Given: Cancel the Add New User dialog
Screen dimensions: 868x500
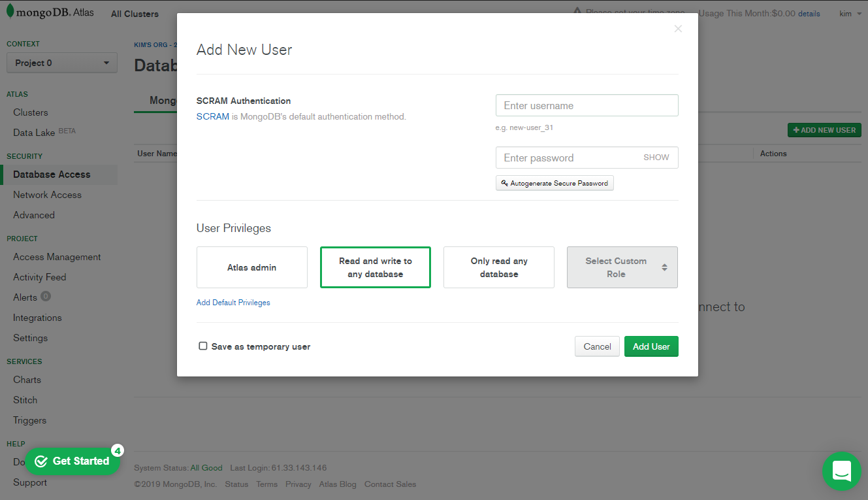Looking at the screenshot, I should (x=597, y=346).
